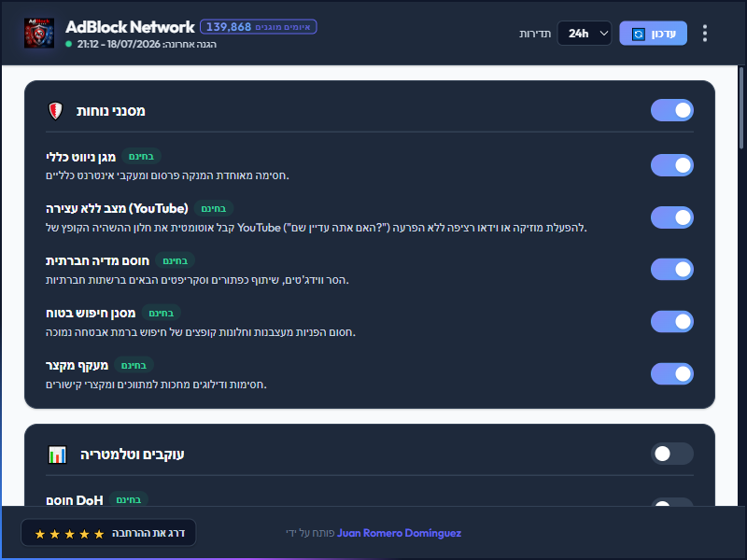Open the three-dot more options menu
This screenshot has height=560, width=747.
[x=705, y=34]
